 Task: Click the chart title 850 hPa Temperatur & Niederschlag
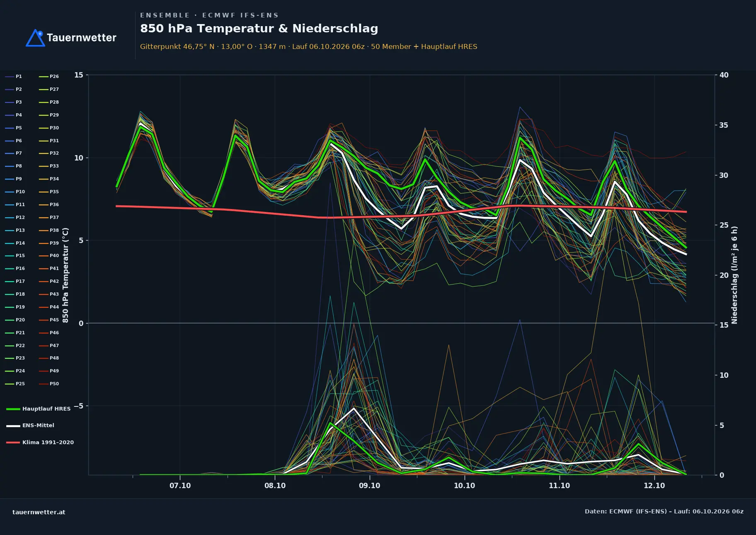point(259,29)
